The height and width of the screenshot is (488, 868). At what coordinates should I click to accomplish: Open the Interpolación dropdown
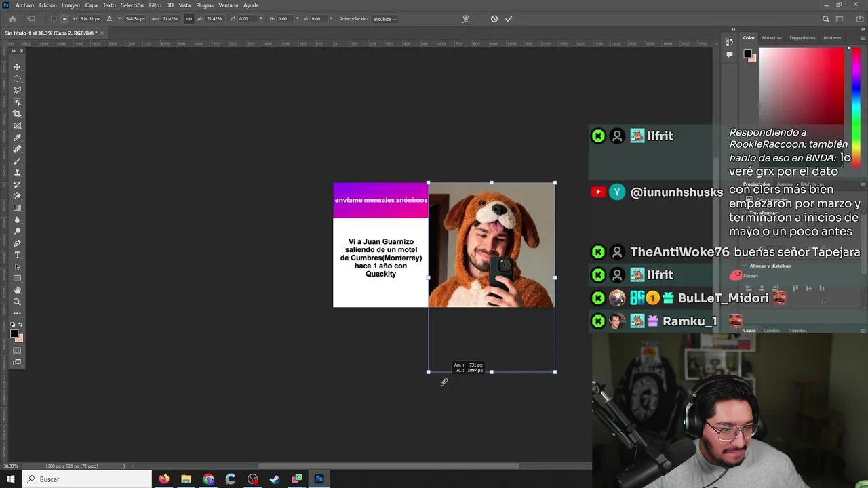[x=386, y=19]
